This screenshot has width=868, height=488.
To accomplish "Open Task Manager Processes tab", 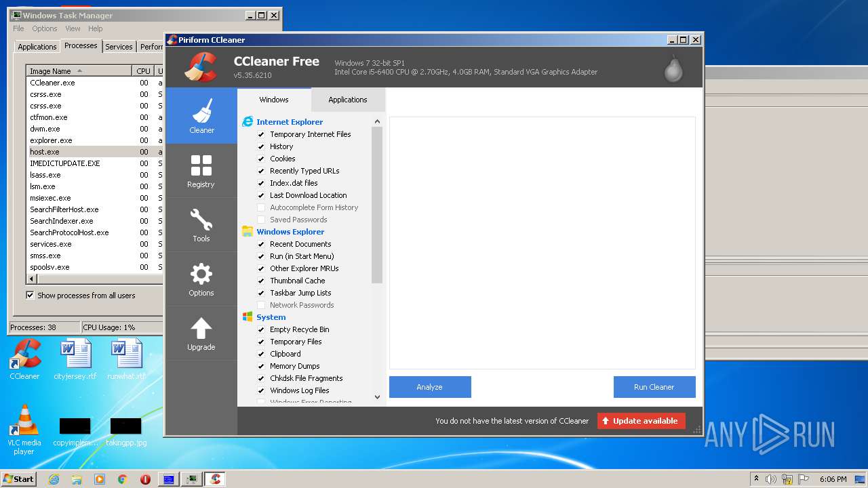I will pos(81,46).
